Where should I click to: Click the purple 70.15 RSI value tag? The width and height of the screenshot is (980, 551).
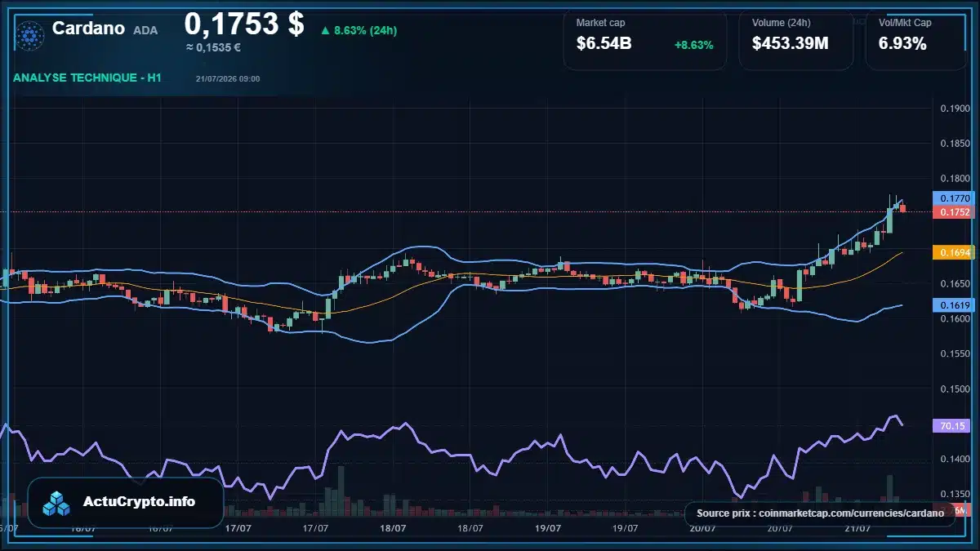pos(953,425)
